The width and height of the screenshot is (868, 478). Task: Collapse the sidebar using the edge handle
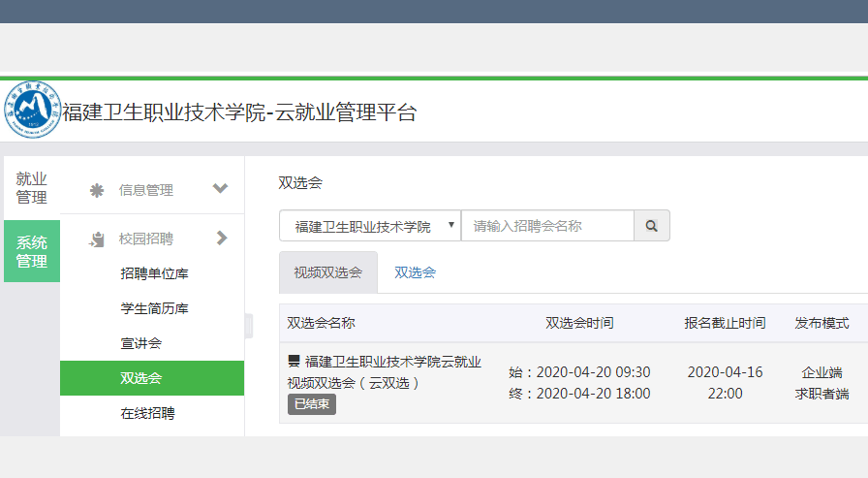pyautogui.click(x=248, y=326)
